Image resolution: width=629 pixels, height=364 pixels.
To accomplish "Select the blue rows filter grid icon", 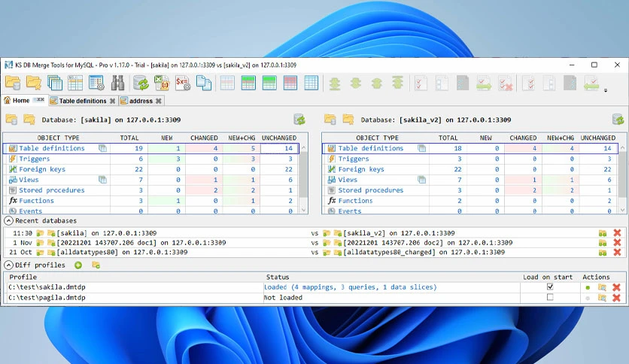I will 311,83.
